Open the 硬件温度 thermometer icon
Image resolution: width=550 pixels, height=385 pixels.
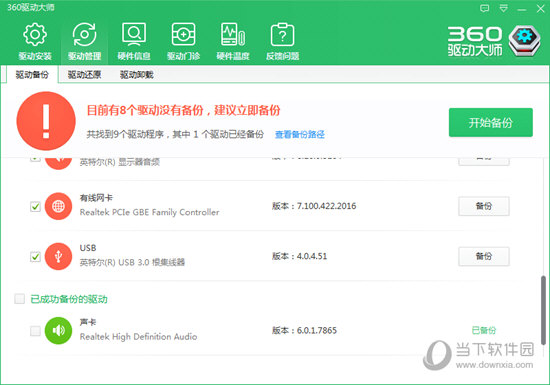tap(233, 34)
